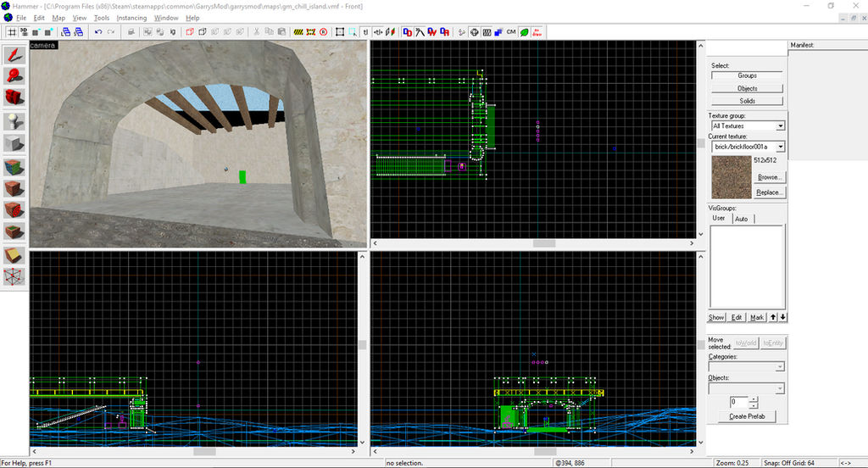868x468 pixels.
Task: Toggle cordon state yellow-black striped icon
Action: click(298, 32)
